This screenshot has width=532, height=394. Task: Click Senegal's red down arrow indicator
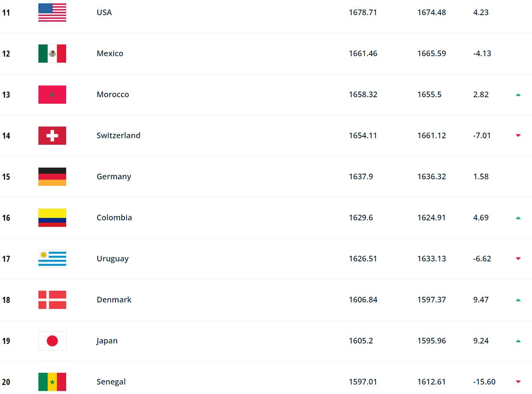point(518,382)
